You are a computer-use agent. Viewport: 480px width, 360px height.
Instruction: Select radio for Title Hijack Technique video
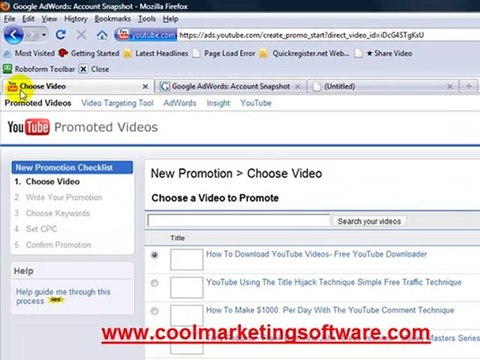[154, 283]
